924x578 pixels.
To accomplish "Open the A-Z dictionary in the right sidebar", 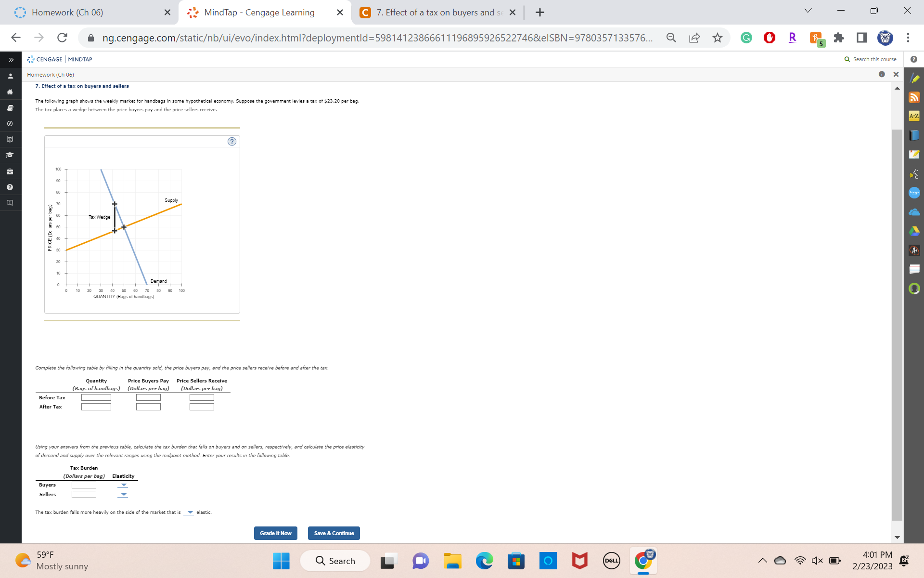I will tap(915, 116).
